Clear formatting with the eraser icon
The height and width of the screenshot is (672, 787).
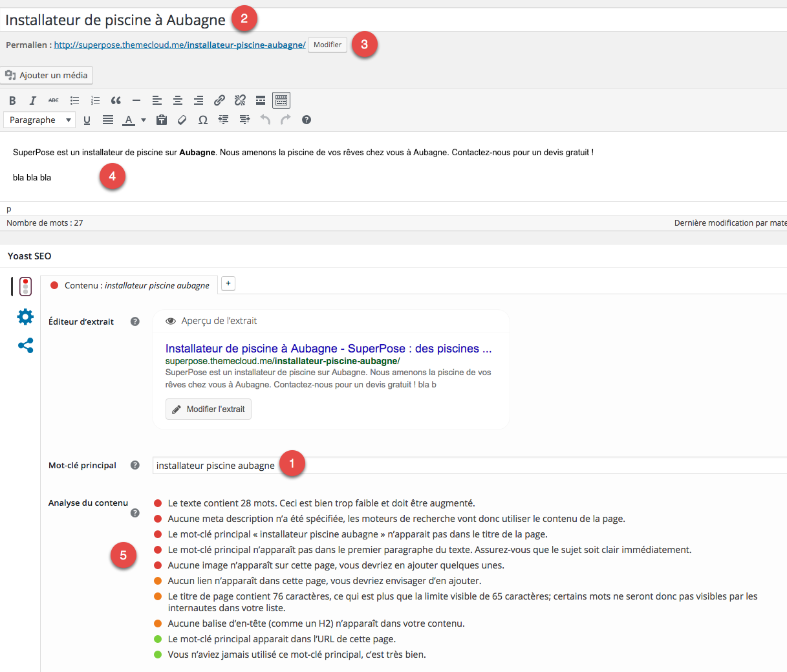(x=182, y=120)
